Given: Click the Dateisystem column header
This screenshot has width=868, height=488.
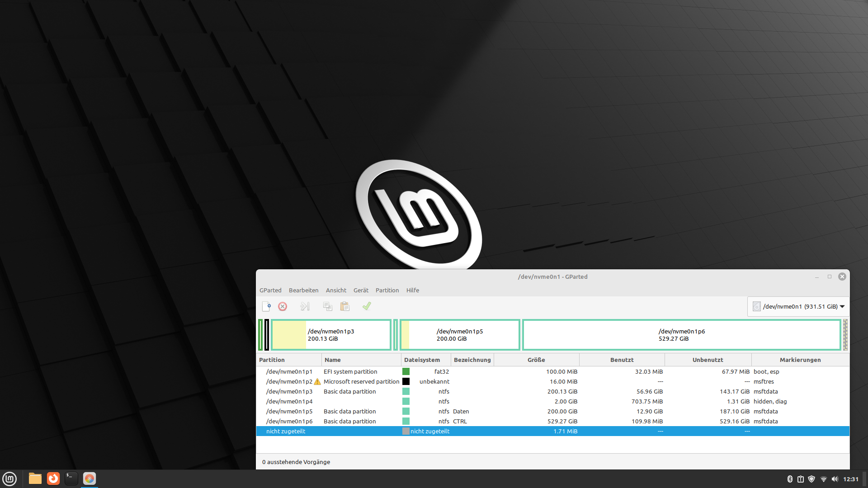Looking at the screenshot, I should click(422, 360).
